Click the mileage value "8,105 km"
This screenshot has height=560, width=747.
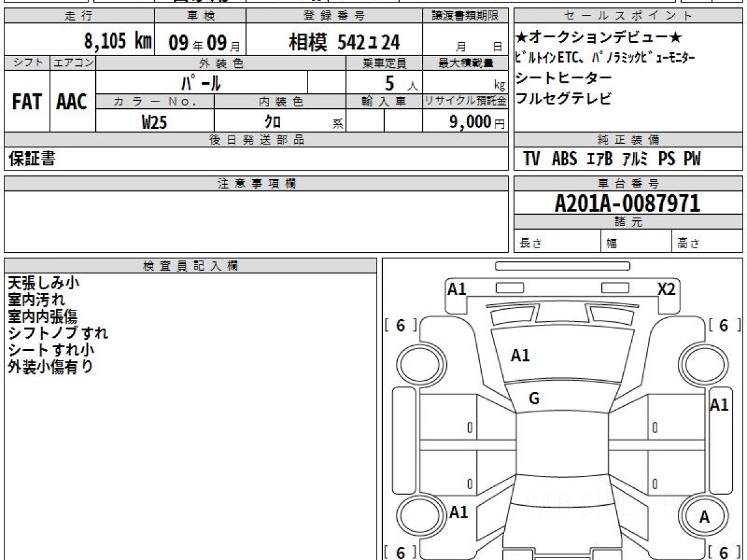point(118,42)
